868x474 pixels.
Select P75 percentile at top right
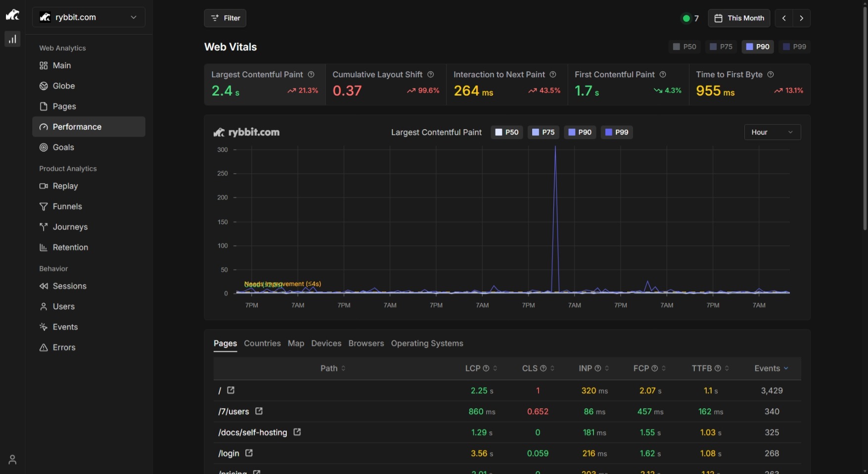(721, 47)
